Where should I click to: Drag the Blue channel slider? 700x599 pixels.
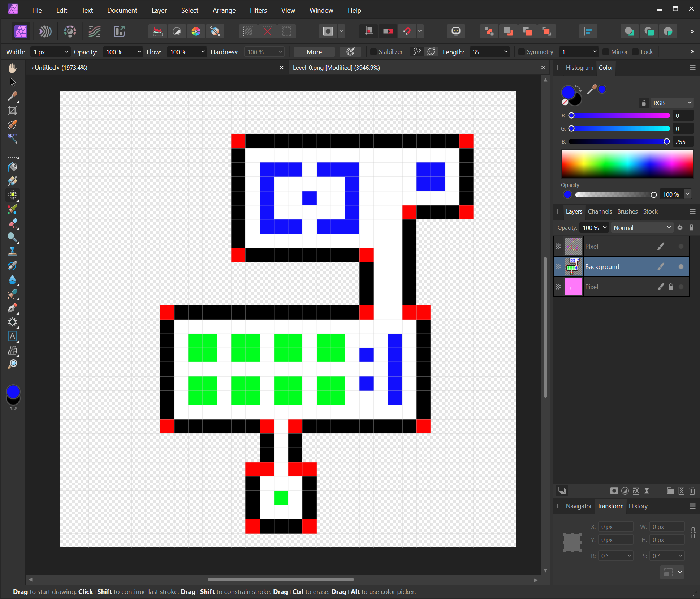(665, 141)
